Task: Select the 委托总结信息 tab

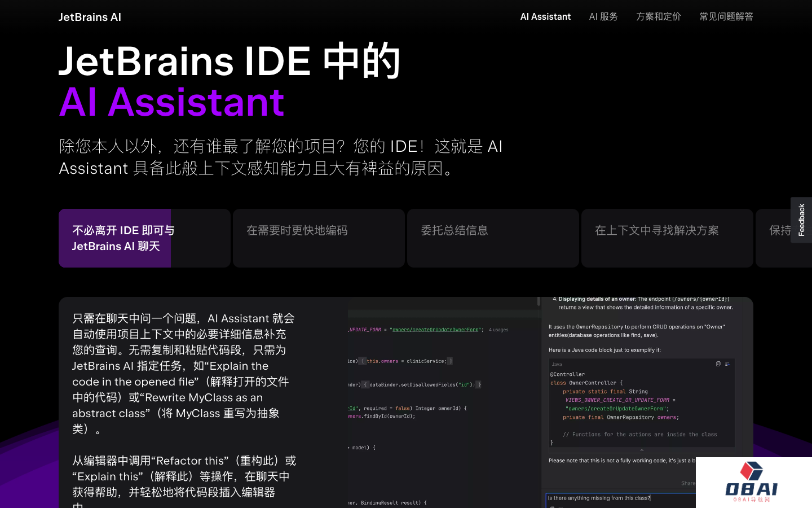Action: pyautogui.click(x=493, y=238)
